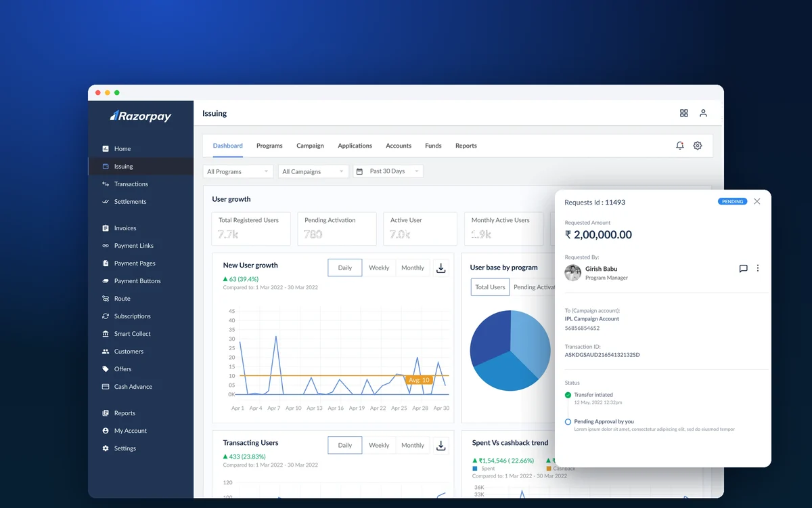Open the notifications bell icon

[x=680, y=146]
